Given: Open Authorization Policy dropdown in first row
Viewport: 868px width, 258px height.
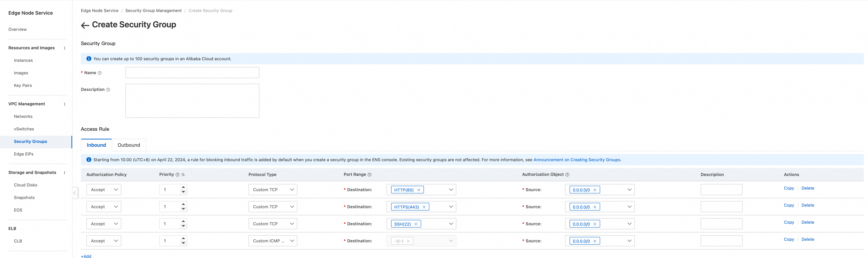Looking at the screenshot, I should pos(104,190).
